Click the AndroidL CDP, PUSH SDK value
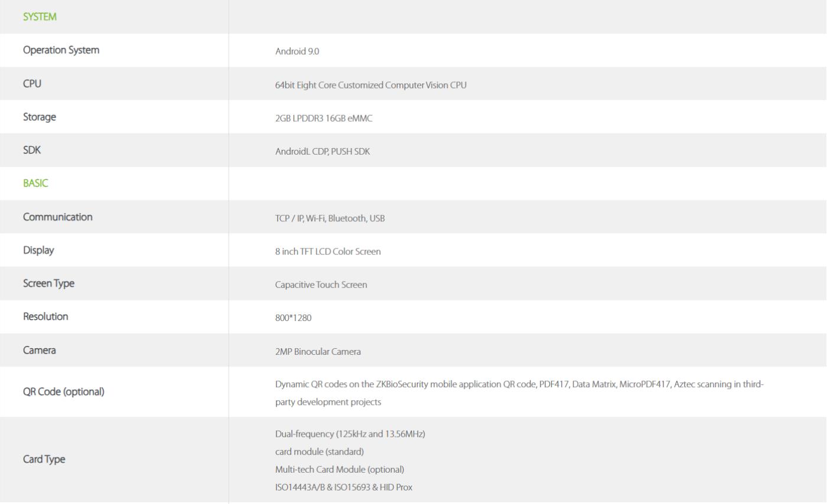The image size is (827, 504). tap(323, 152)
